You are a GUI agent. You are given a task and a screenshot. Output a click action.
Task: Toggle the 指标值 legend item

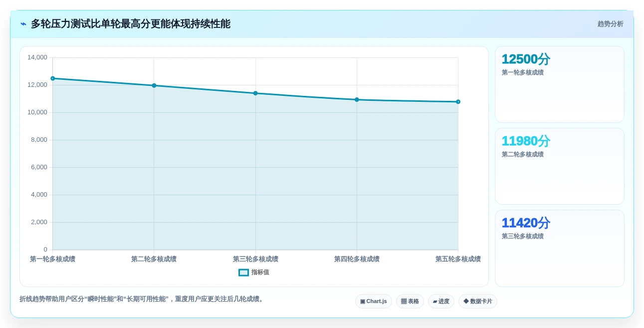[x=254, y=273]
